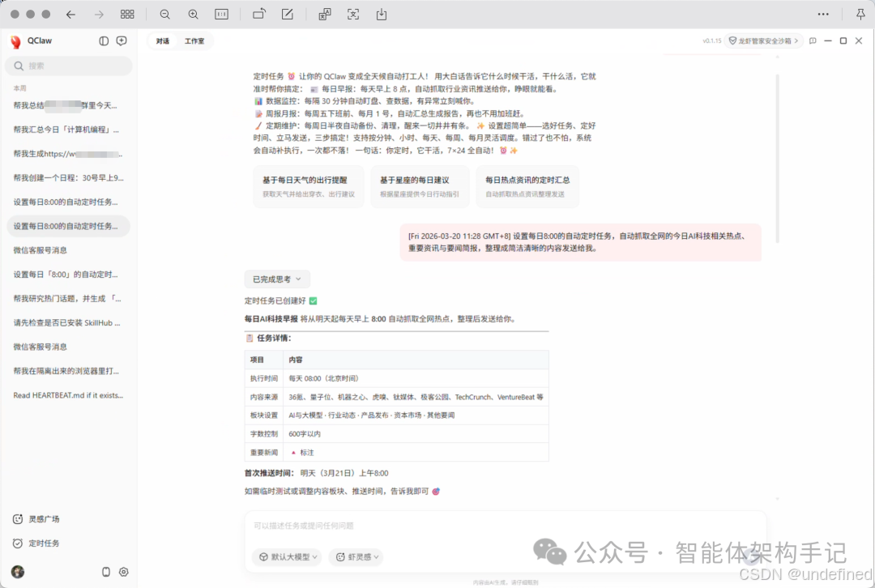Start text recognition scan icon

coord(353,15)
